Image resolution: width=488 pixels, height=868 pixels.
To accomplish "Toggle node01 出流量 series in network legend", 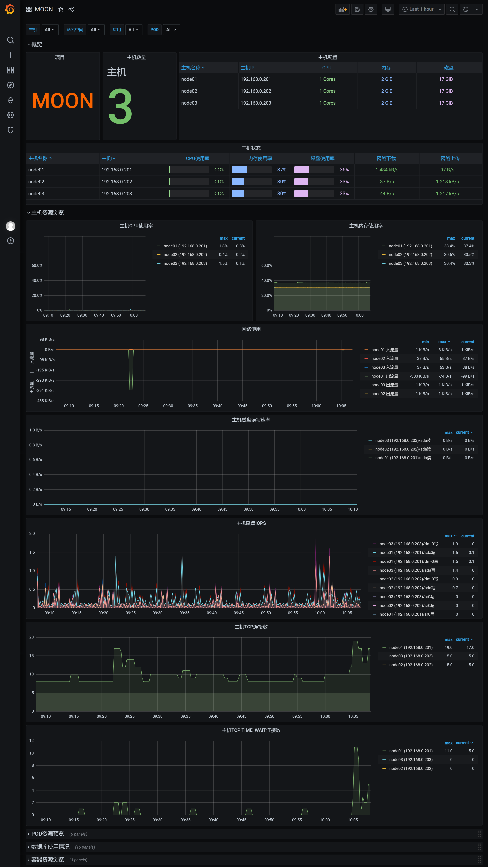I will point(385,376).
